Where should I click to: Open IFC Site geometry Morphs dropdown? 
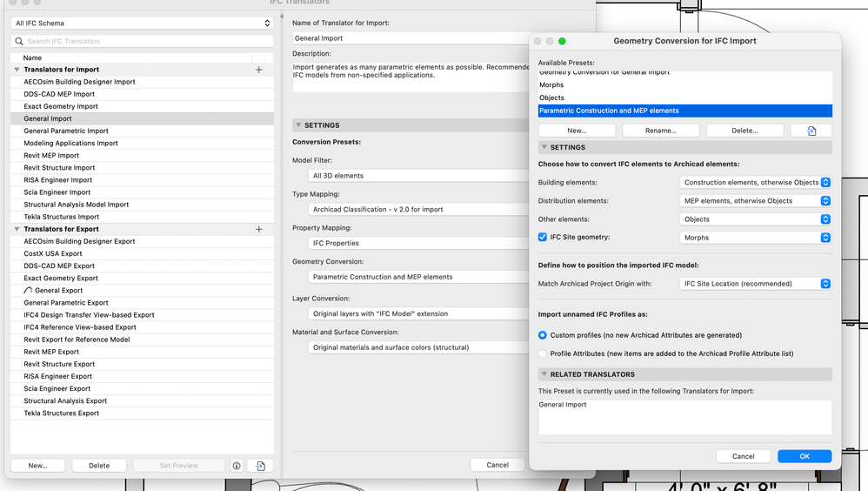pyautogui.click(x=755, y=238)
